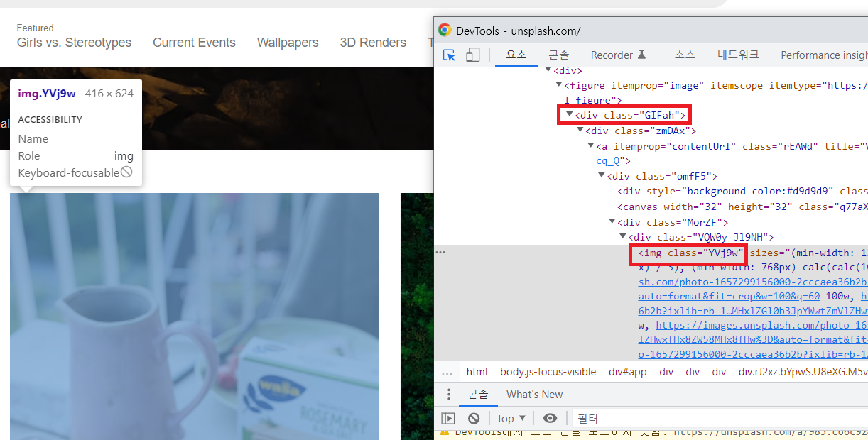
Task: Click the ellipsis beside the selected img row
Action: coord(440,253)
